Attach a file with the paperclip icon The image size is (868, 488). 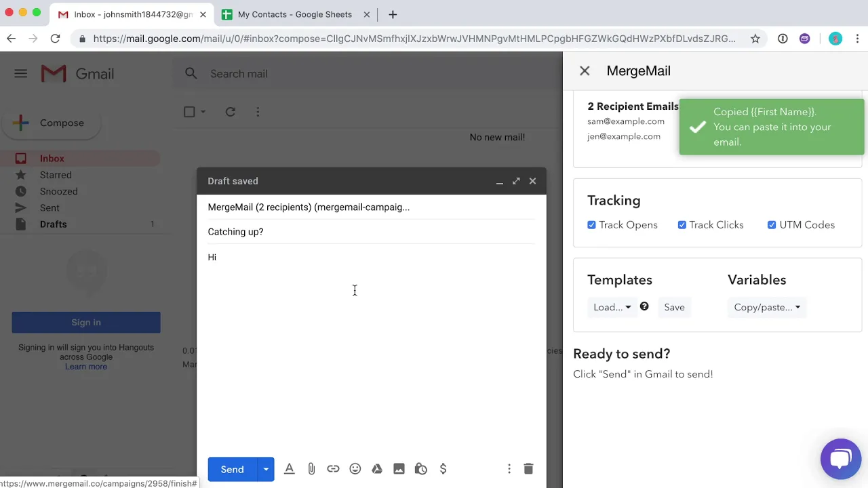pyautogui.click(x=311, y=469)
